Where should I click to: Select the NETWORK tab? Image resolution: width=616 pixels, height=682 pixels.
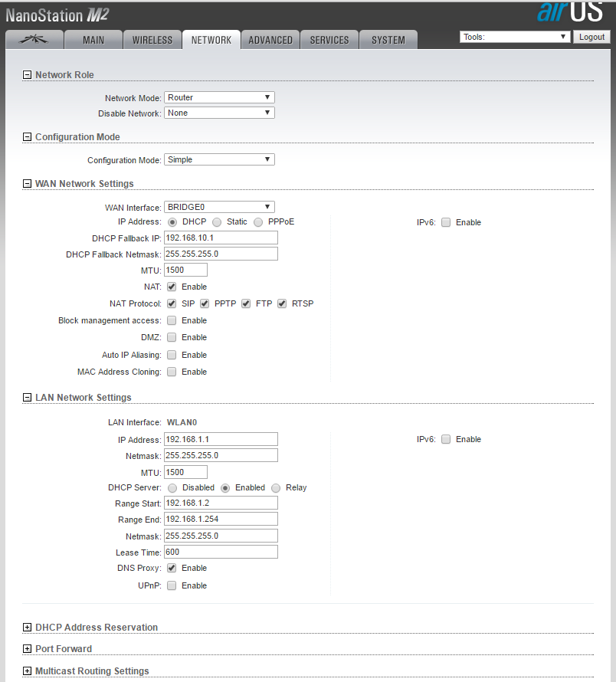pyautogui.click(x=211, y=40)
